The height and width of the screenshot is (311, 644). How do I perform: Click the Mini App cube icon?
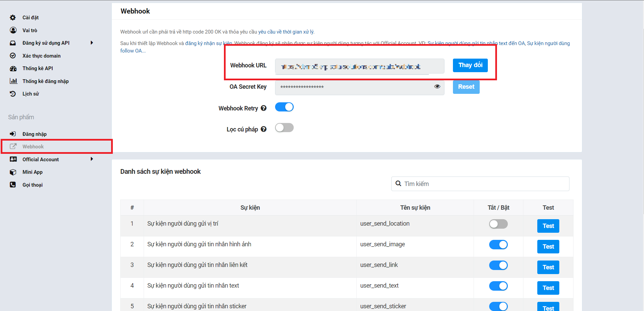[x=13, y=172]
